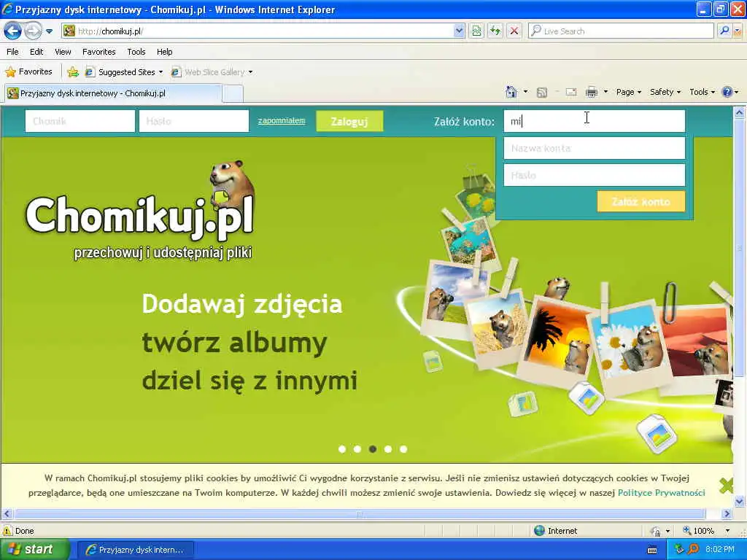Select the Chomikuj.pl browser tab
Viewport: 747px width, 560px height.
tap(113, 93)
